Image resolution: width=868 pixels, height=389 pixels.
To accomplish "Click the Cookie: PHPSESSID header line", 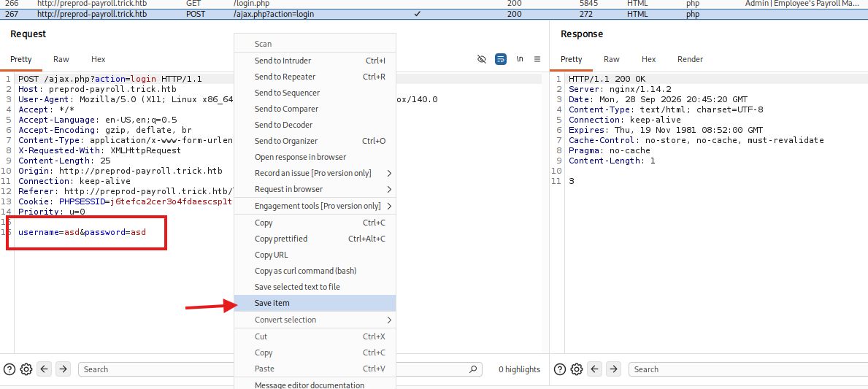I will click(125, 201).
